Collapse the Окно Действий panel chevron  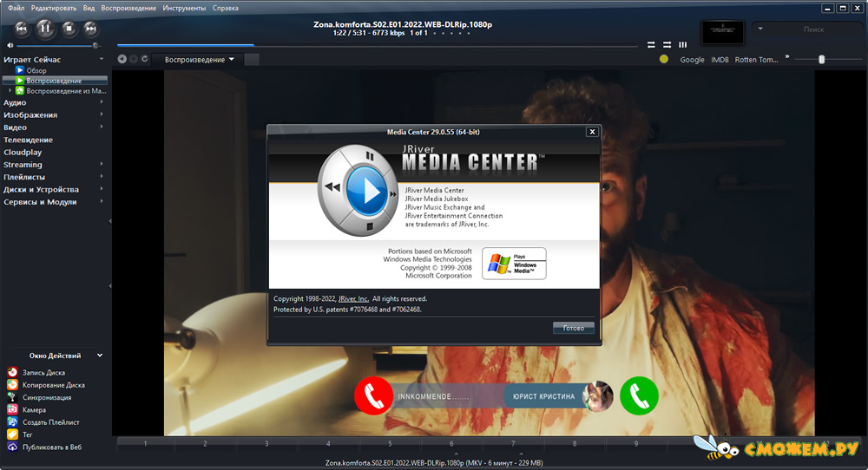(100, 356)
